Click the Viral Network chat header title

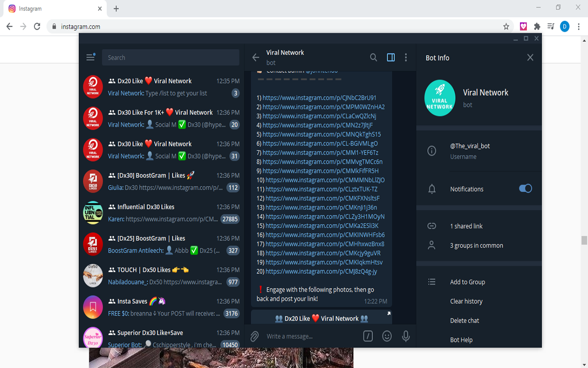(x=285, y=52)
